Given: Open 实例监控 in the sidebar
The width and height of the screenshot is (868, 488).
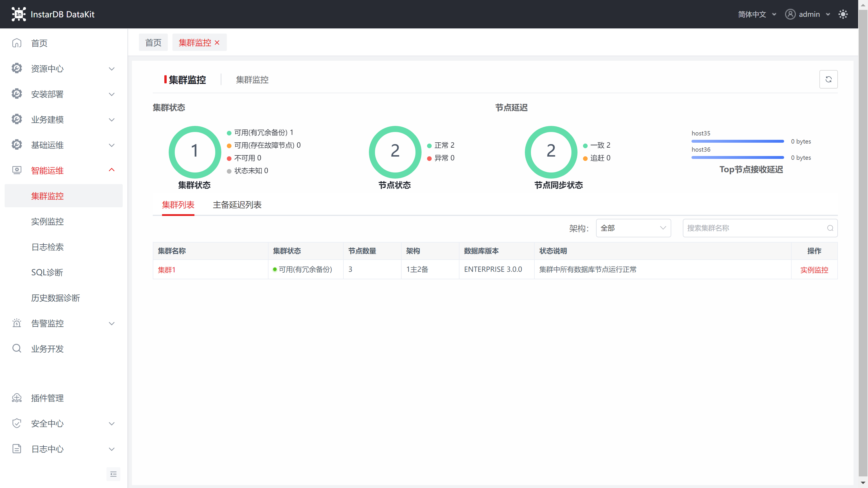Looking at the screenshot, I should 64,221.
